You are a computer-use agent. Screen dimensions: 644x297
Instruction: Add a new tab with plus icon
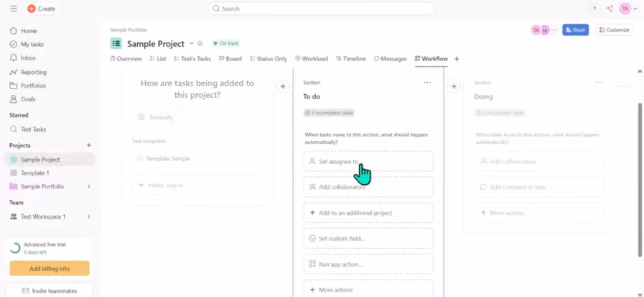tap(457, 59)
